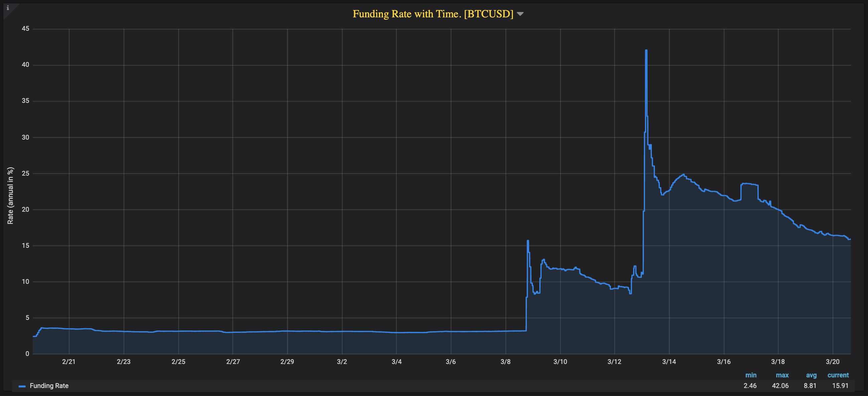Click the 45 y-axis tick label

pos(25,29)
